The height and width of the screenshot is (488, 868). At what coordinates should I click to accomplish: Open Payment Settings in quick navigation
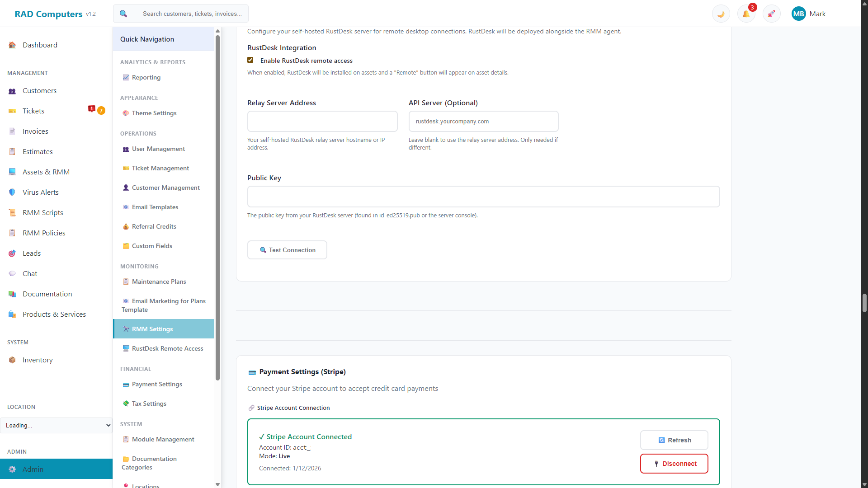(157, 384)
